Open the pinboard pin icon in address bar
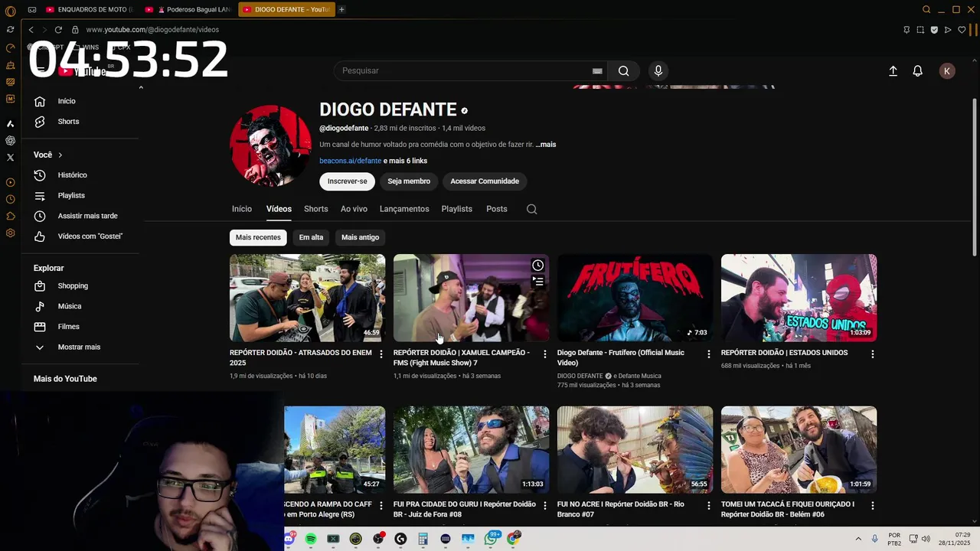Viewport: 980px width, 551px height. 906,30
